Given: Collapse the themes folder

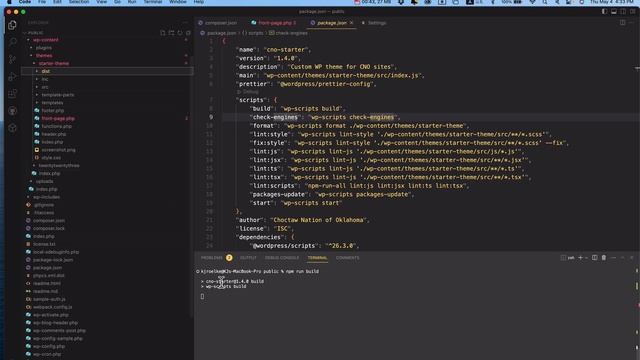Looking at the screenshot, I should [x=44, y=56].
